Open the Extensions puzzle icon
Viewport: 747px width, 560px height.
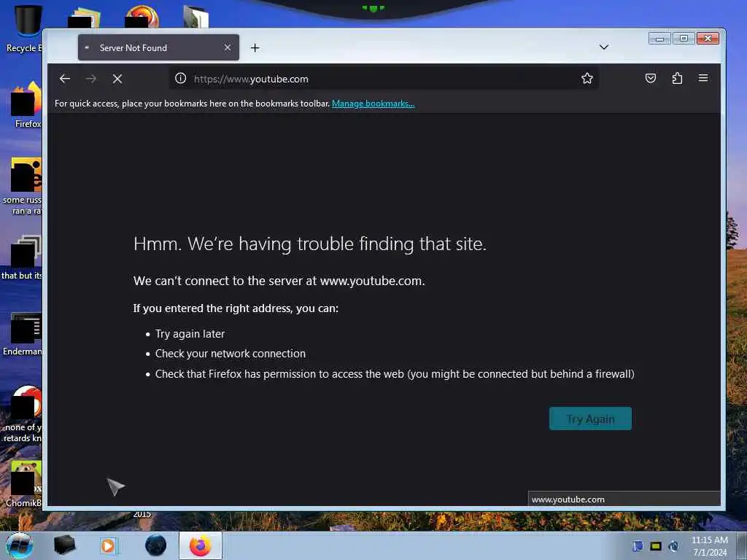(x=677, y=78)
